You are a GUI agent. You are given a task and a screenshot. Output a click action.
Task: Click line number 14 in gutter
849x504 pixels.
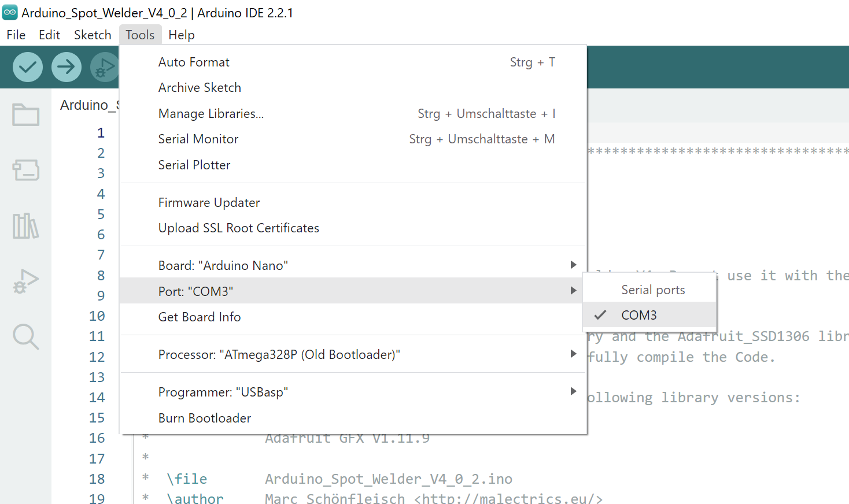pyautogui.click(x=97, y=398)
